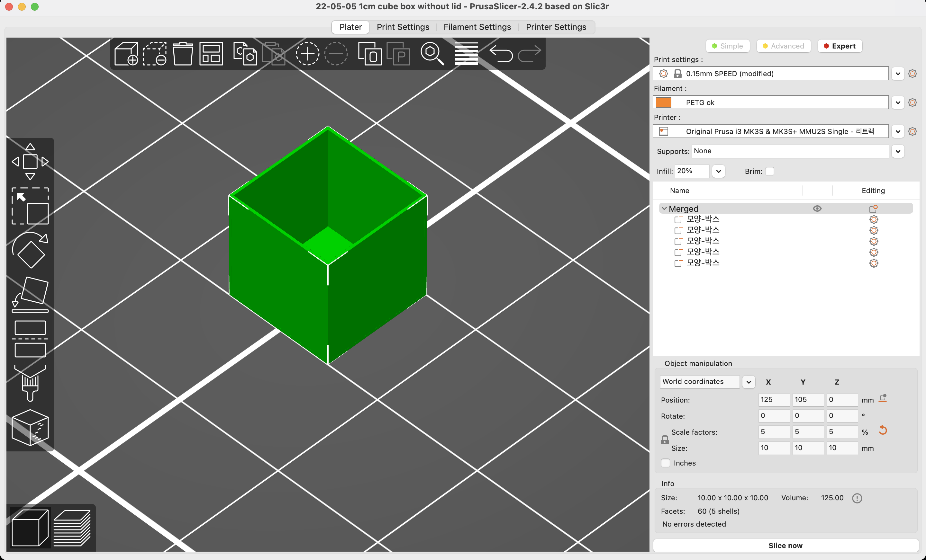The image size is (926, 560).
Task: Click the Name column header
Action: click(679, 191)
